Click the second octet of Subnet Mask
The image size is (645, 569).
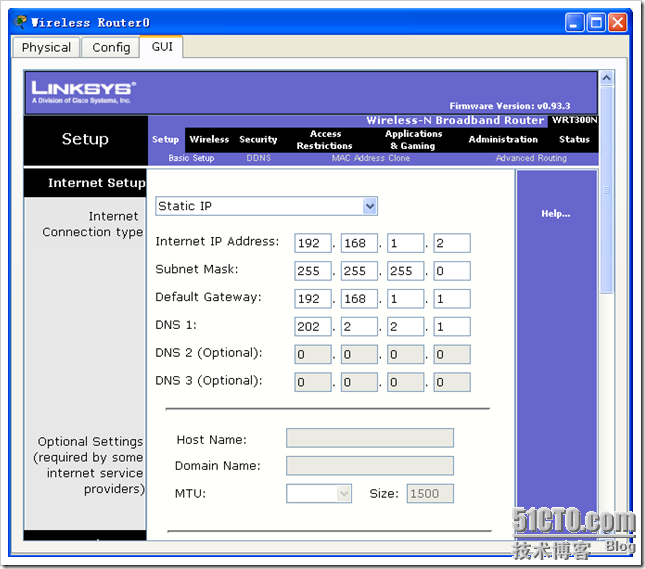pos(359,271)
